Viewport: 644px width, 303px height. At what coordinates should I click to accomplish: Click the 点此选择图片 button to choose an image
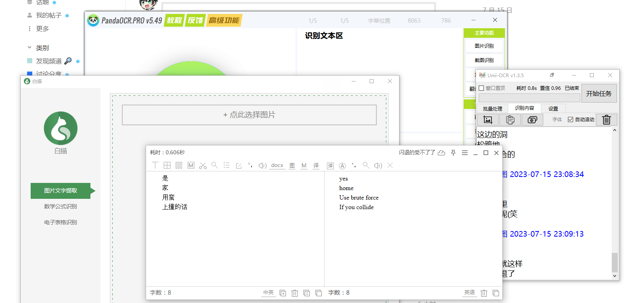(249, 115)
